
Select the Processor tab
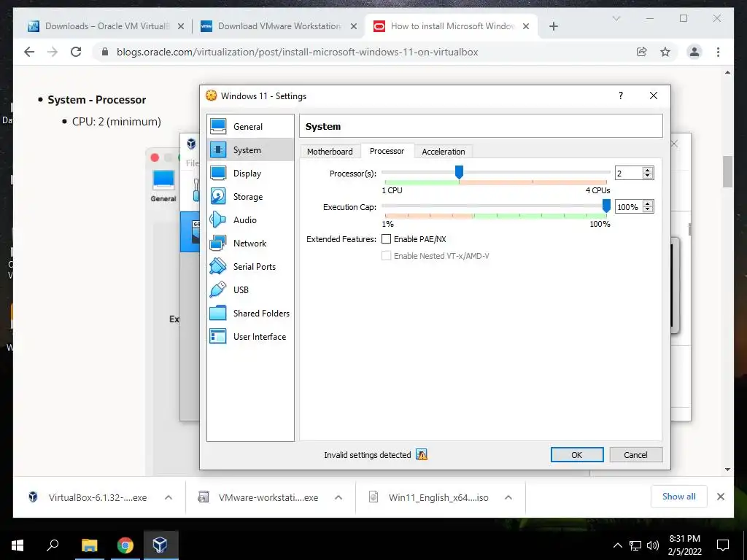pos(387,151)
